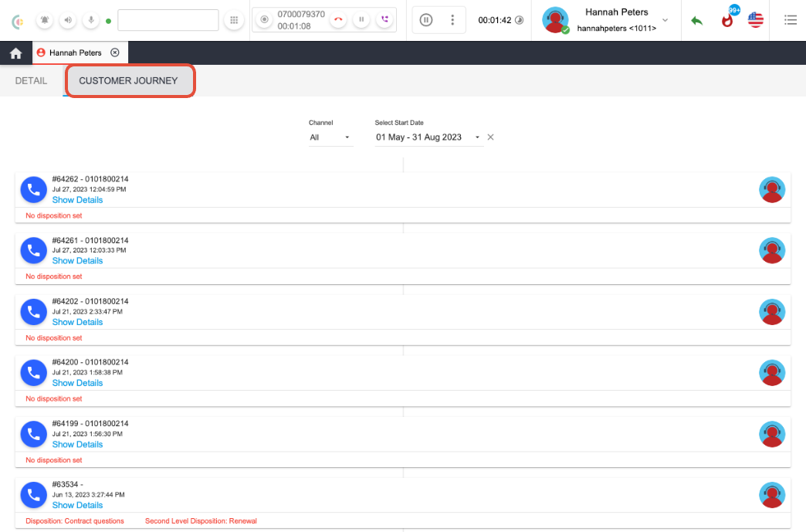Close the Hannah Peters tab
Viewport: 806px width, 532px height.
[115, 53]
